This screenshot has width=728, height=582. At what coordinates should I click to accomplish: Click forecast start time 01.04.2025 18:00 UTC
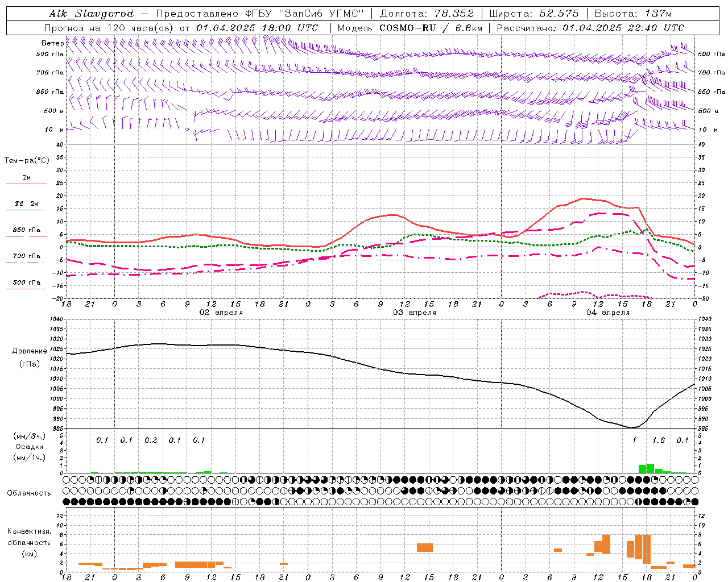[x=257, y=28]
